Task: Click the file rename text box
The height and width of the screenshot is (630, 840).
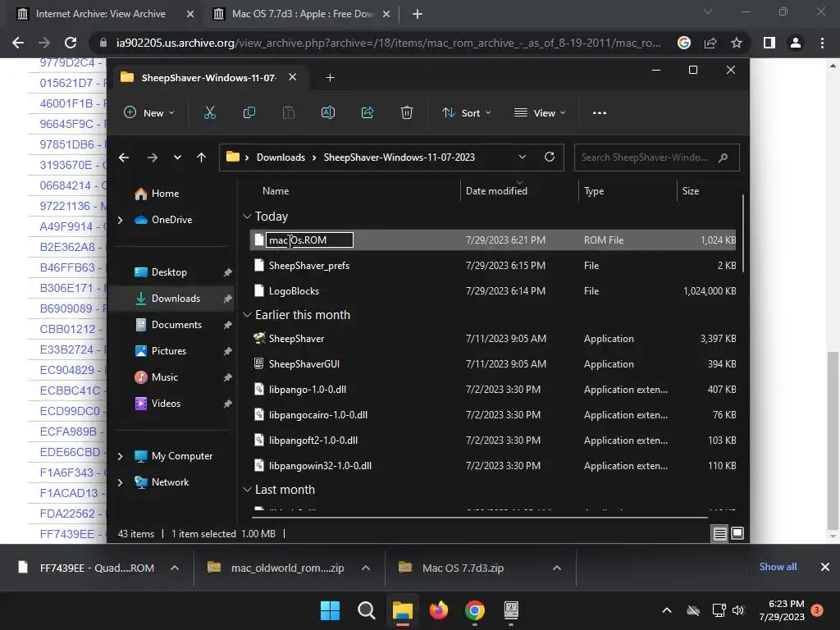Action: tap(309, 240)
